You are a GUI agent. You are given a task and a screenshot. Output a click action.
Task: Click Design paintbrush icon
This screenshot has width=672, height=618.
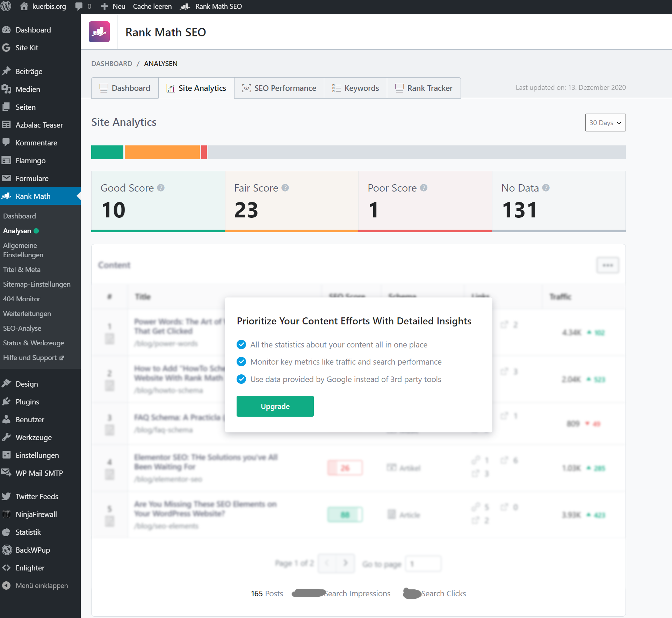coord(6,384)
